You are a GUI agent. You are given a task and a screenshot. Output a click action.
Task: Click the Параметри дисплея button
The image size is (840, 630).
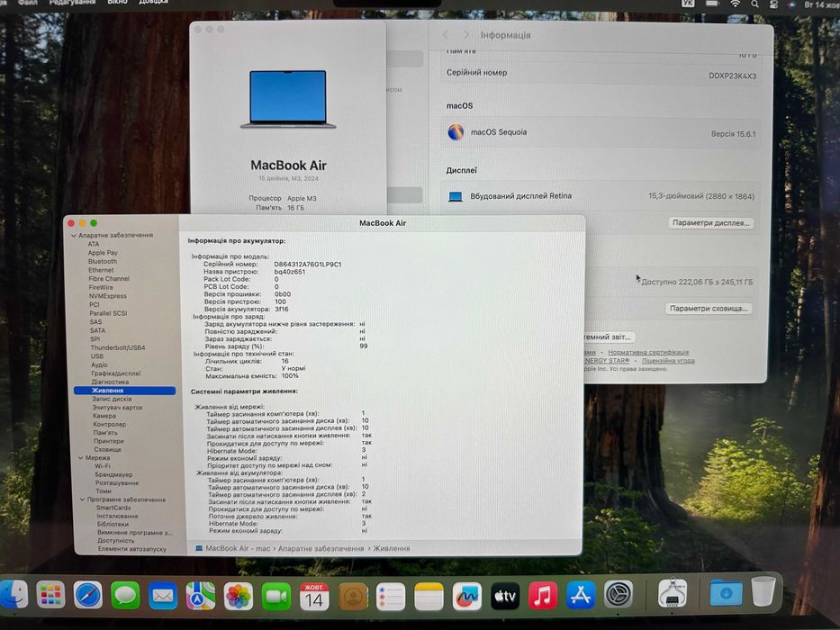(x=710, y=223)
